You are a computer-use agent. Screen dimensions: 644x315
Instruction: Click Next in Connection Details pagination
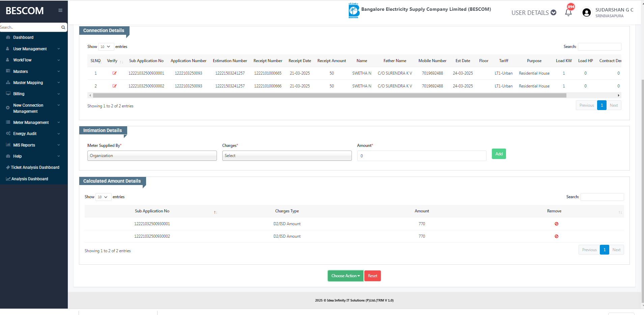pyautogui.click(x=614, y=105)
